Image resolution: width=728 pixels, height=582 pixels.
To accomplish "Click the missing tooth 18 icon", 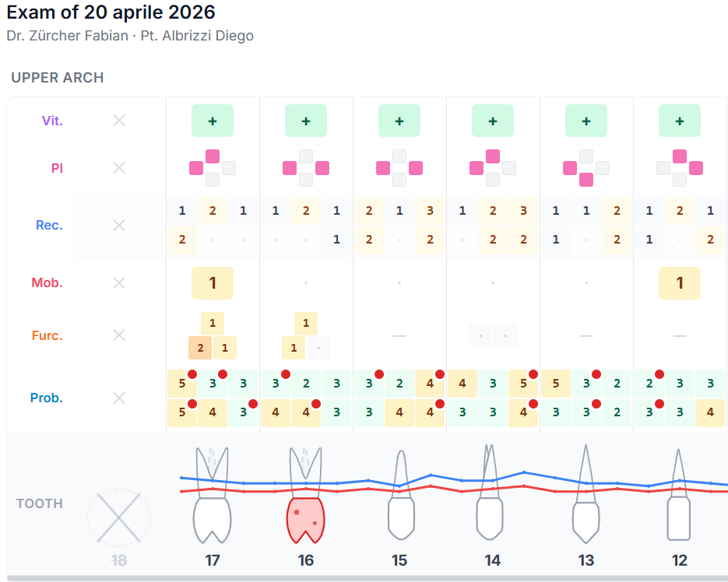I will coord(118,517).
